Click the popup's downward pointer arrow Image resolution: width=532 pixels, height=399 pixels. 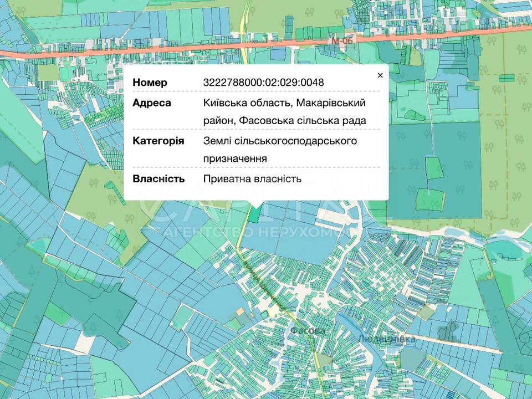point(255,203)
